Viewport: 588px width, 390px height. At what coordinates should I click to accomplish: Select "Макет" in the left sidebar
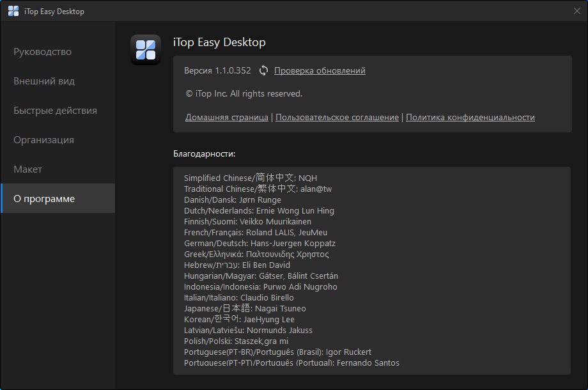(26, 169)
